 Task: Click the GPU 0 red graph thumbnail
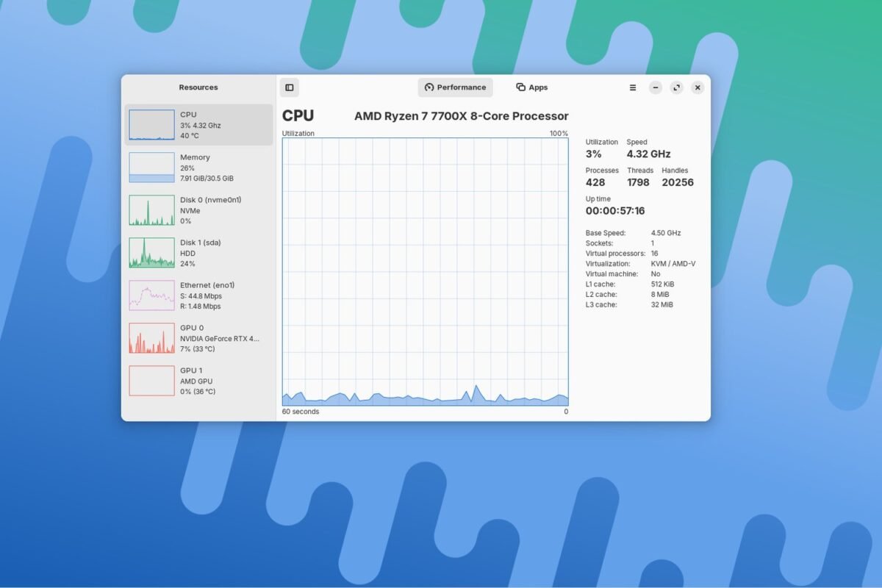(152, 338)
